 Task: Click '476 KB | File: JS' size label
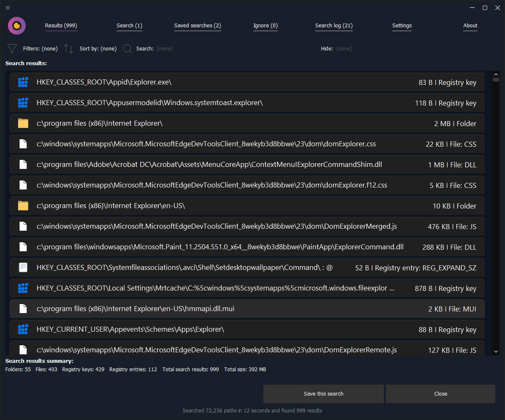(452, 227)
